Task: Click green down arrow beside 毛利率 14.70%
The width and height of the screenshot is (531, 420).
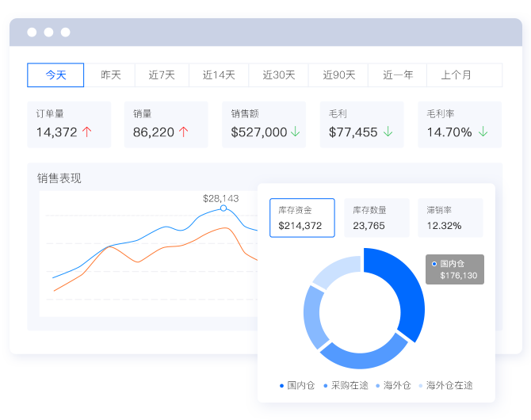Action: pyautogui.click(x=483, y=132)
